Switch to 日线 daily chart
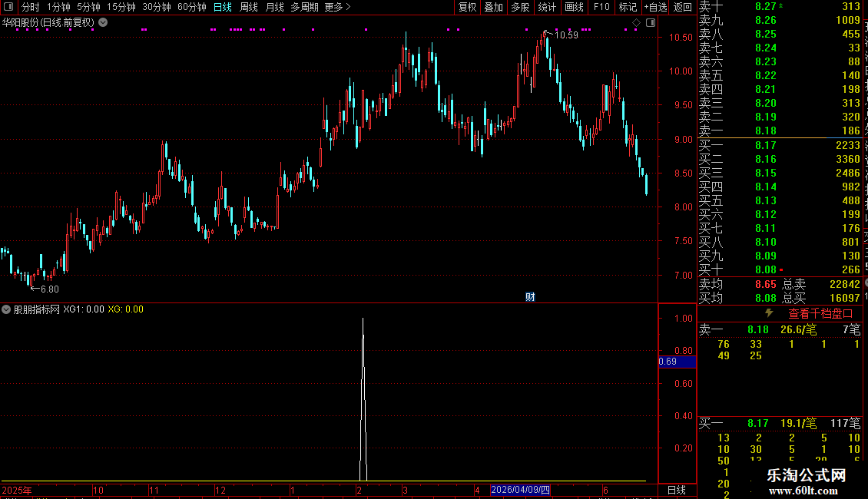This screenshot has height=499, width=868. [x=223, y=7]
